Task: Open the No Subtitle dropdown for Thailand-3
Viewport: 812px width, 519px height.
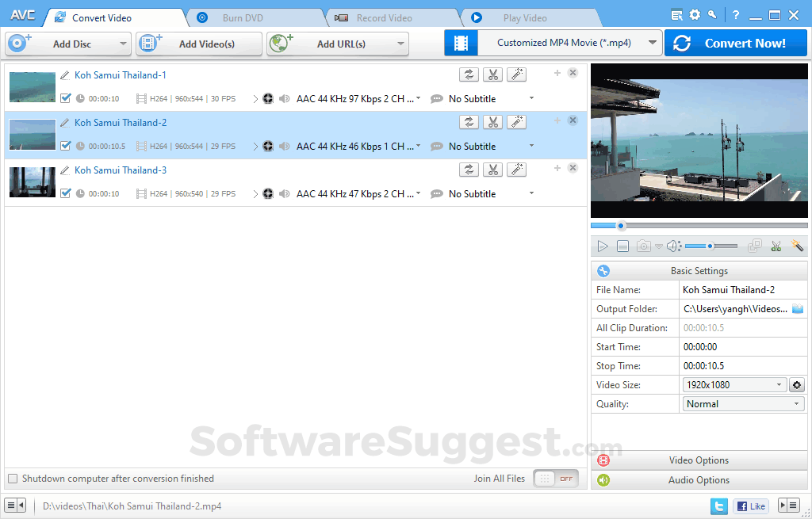Action: (x=533, y=193)
